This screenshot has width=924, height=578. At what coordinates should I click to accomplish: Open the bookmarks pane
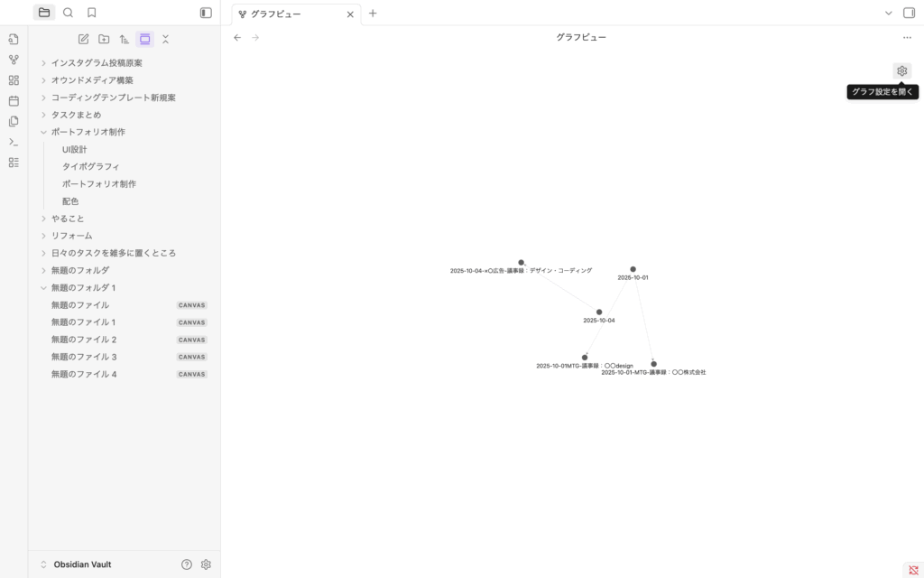click(91, 13)
